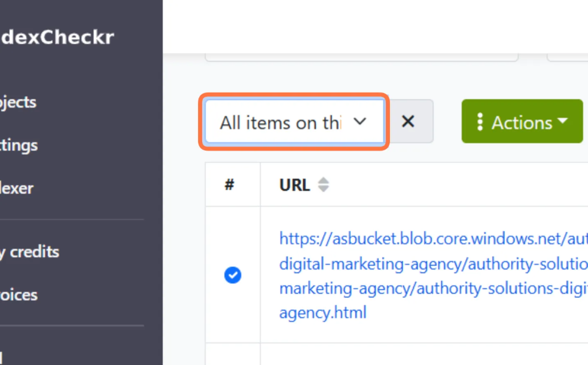
Task: Open the green Actions dropdown menu
Action: [522, 121]
